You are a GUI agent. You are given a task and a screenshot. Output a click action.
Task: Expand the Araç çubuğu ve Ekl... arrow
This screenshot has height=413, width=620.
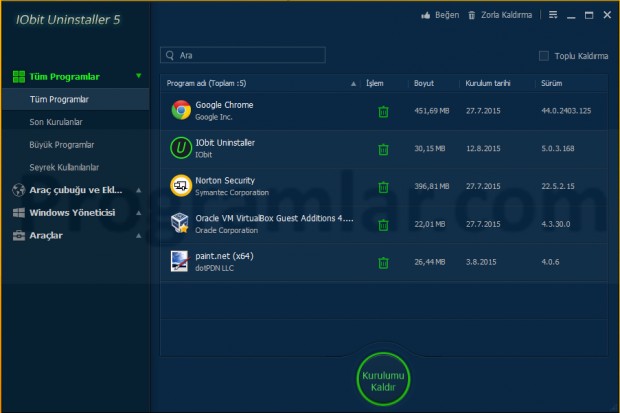click(x=138, y=190)
